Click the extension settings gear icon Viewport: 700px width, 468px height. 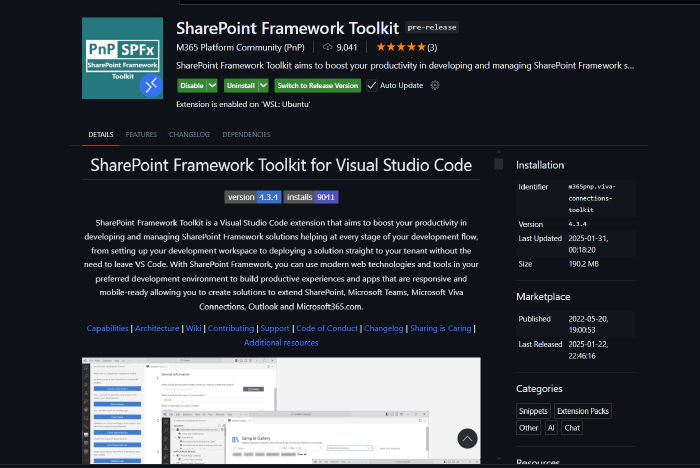click(x=435, y=86)
